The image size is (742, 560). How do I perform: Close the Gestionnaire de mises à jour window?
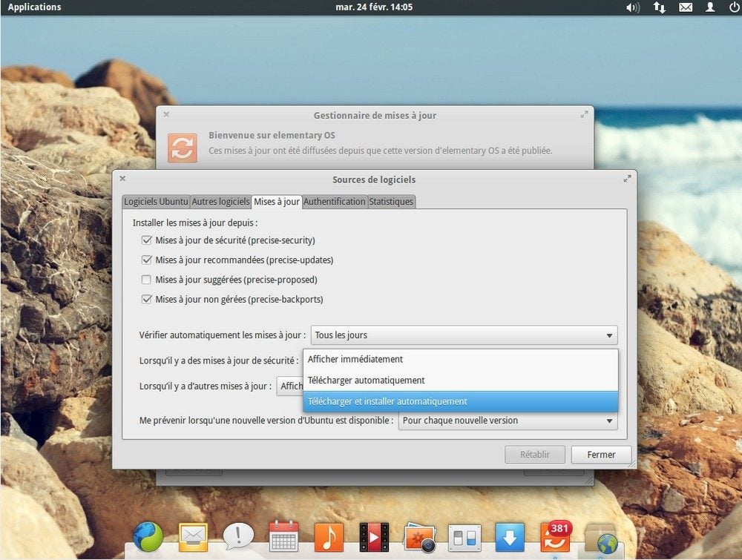point(166,114)
